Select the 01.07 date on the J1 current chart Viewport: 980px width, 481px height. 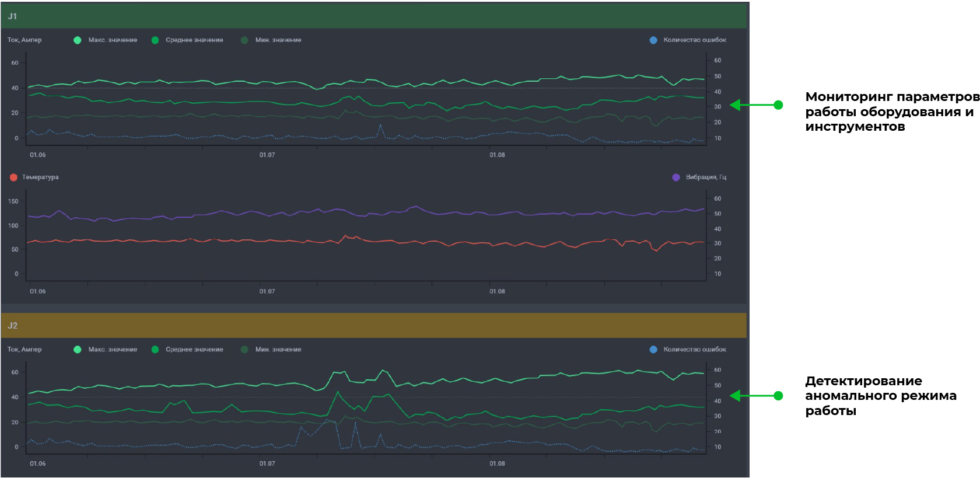tap(267, 155)
